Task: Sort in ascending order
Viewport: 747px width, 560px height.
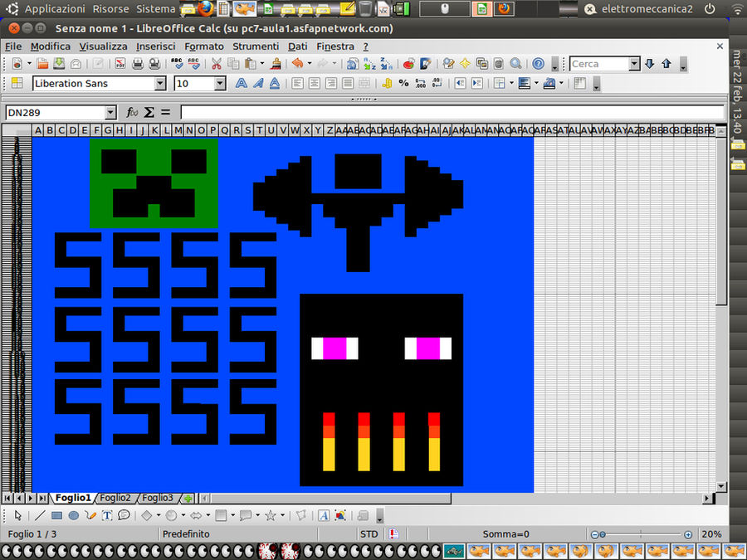Action: pos(369,63)
